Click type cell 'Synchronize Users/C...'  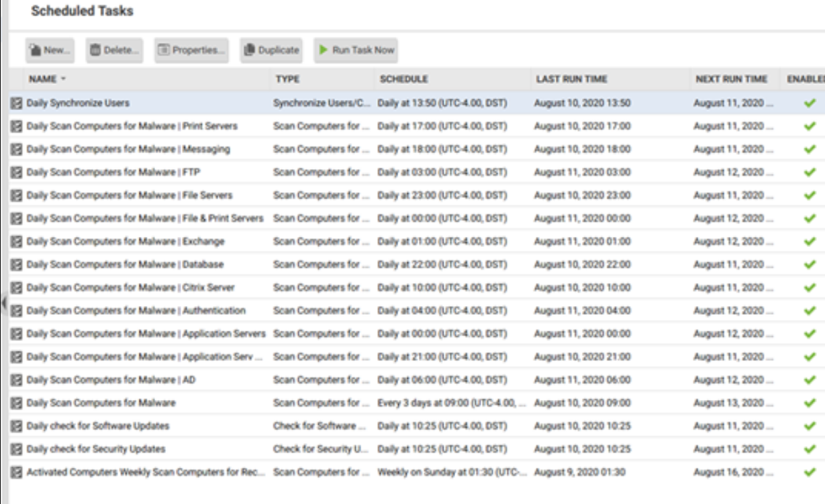coord(322,103)
